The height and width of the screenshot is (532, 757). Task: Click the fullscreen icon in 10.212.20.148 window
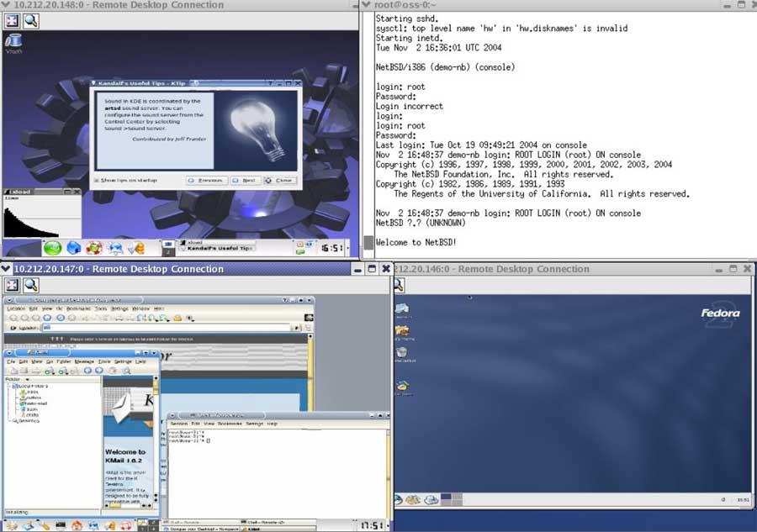[12, 21]
